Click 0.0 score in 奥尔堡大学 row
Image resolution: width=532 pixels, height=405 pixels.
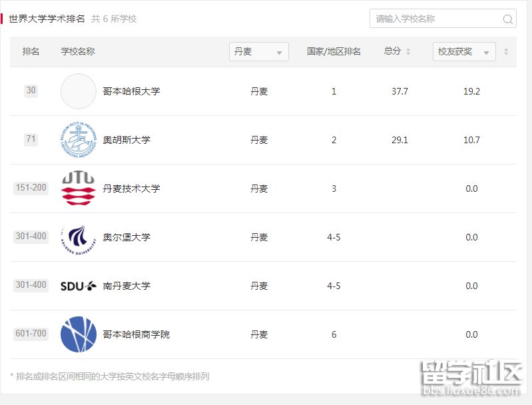pos(471,237)
